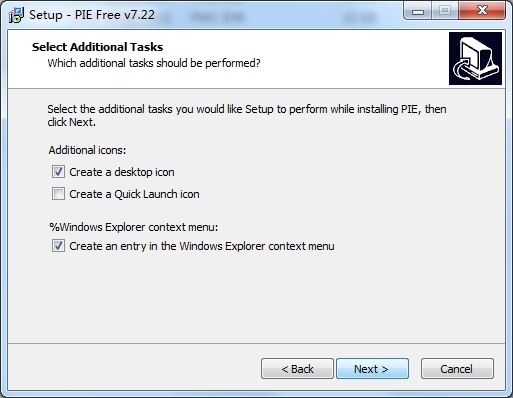Click the computer wizard image in header
Viewport: 513px width, 398px height.
(475, 58)
